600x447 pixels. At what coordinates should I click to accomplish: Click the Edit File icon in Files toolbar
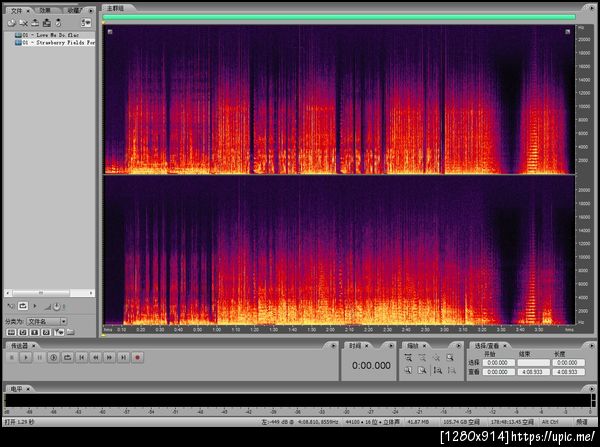point(58,23)
